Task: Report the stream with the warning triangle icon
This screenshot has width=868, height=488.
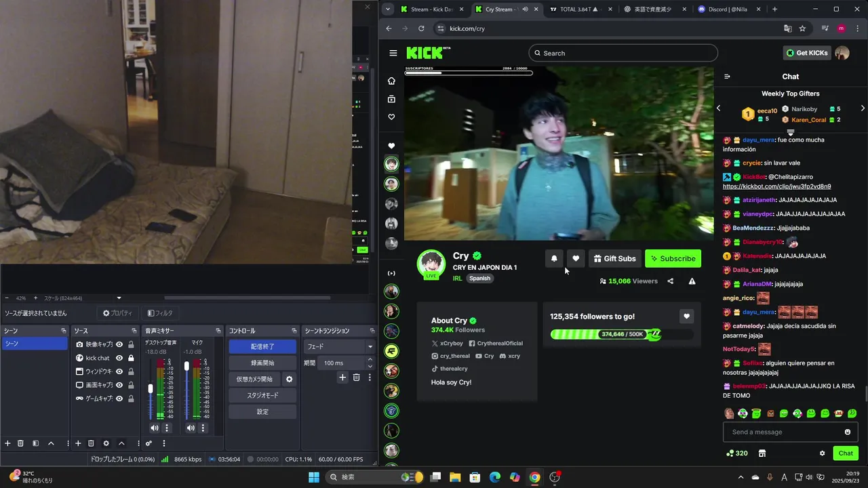Action: coord(692,281)
